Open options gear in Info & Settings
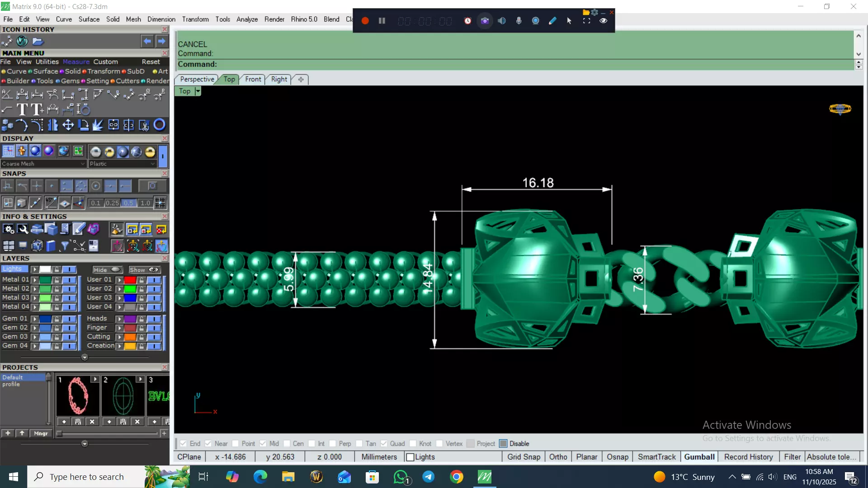This screenshot has height=488, width=868. tap(9, 230)
